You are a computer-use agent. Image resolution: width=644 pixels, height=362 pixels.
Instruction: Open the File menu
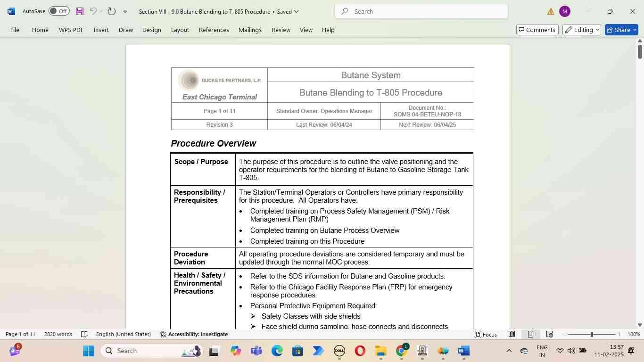point(15,30)
